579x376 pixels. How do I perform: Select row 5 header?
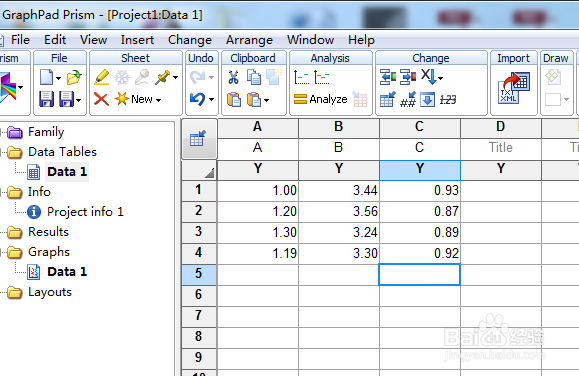(x=199, y=274)
